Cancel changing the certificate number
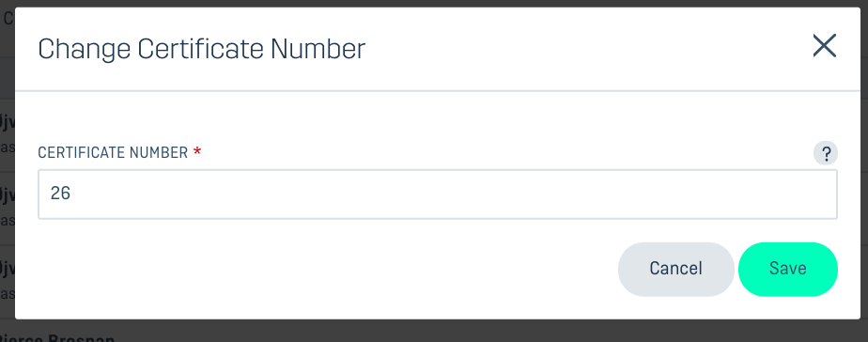868x342 pixels. coord(676,269)
